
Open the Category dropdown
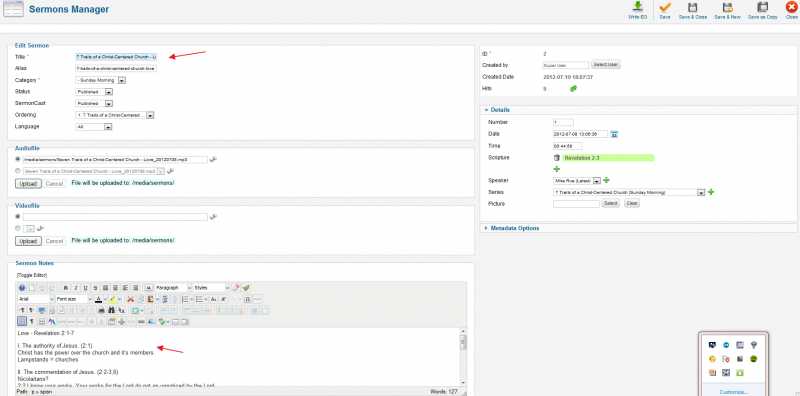point(121,80)
